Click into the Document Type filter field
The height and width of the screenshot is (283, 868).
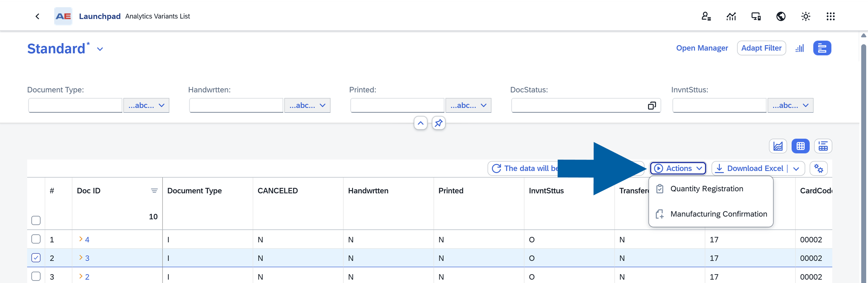click(75, 105)
